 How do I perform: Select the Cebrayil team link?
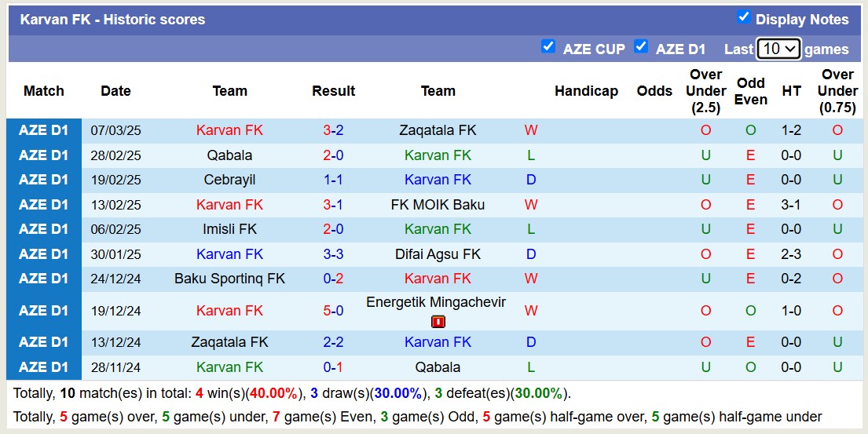[229, 180]
